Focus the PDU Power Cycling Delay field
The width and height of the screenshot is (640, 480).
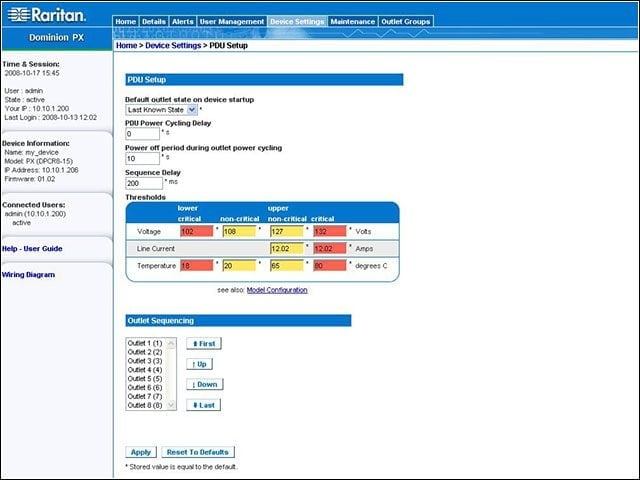(142, 133)
